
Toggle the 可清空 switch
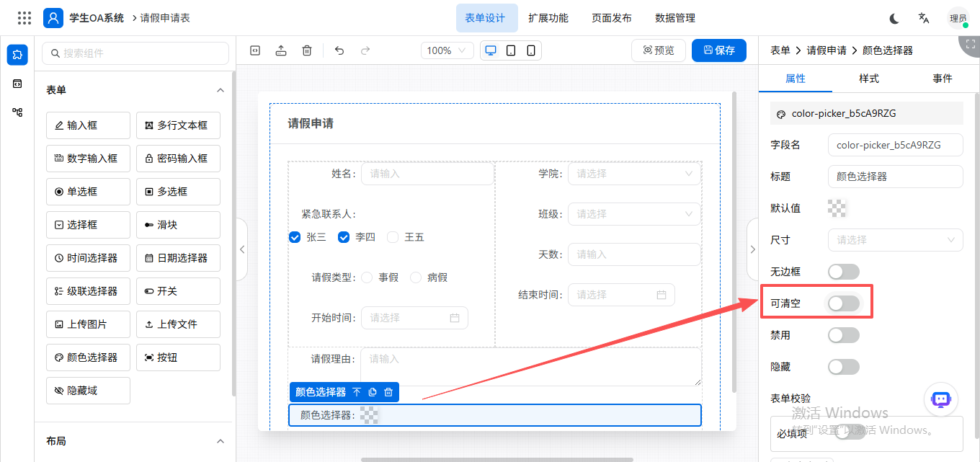click(844, 303)
